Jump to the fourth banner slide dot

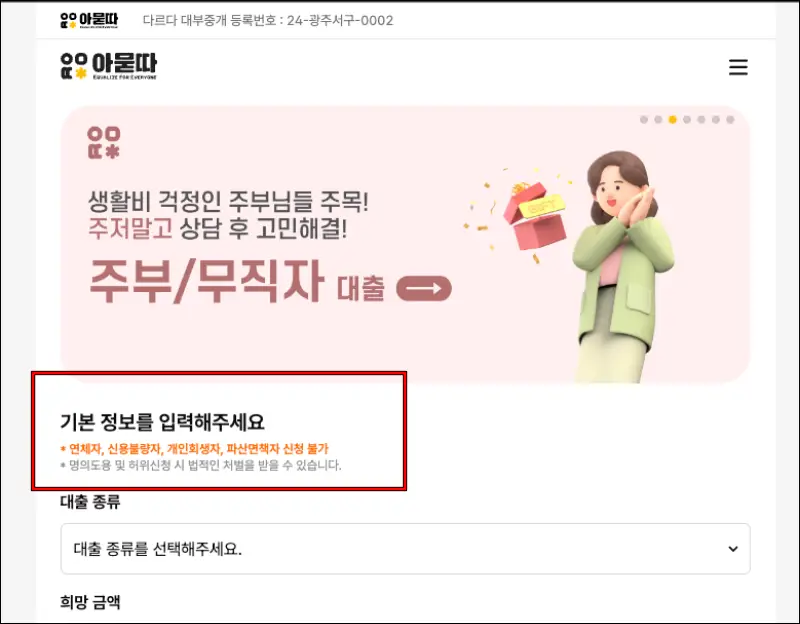pyautogui.click(x=687, y=119)
